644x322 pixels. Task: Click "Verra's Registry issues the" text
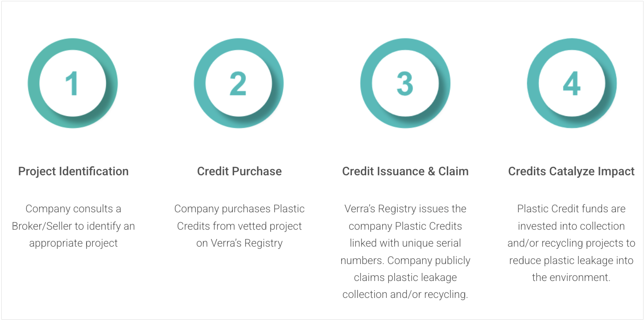tap(405, 209)
